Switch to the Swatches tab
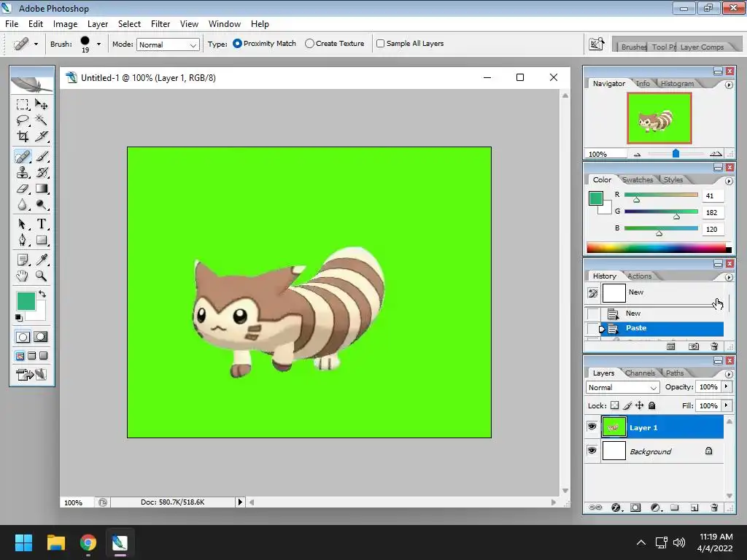The width and height of the screenshot is (747, 560). [x=638, y=179]
